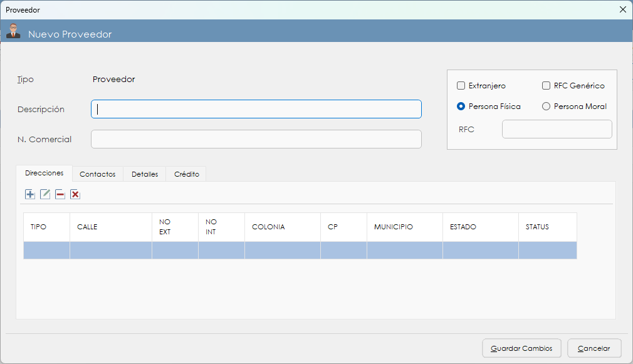The height and width of the screenshot is (364, 633).
Task: Click the red minus remove address icon
Action: 60,194
